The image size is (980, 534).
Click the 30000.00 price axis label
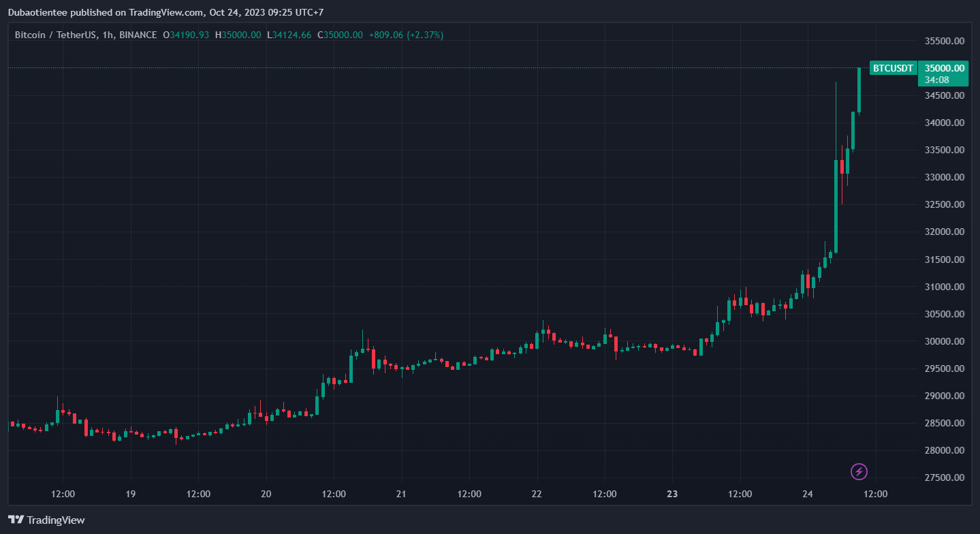(945, 341)
